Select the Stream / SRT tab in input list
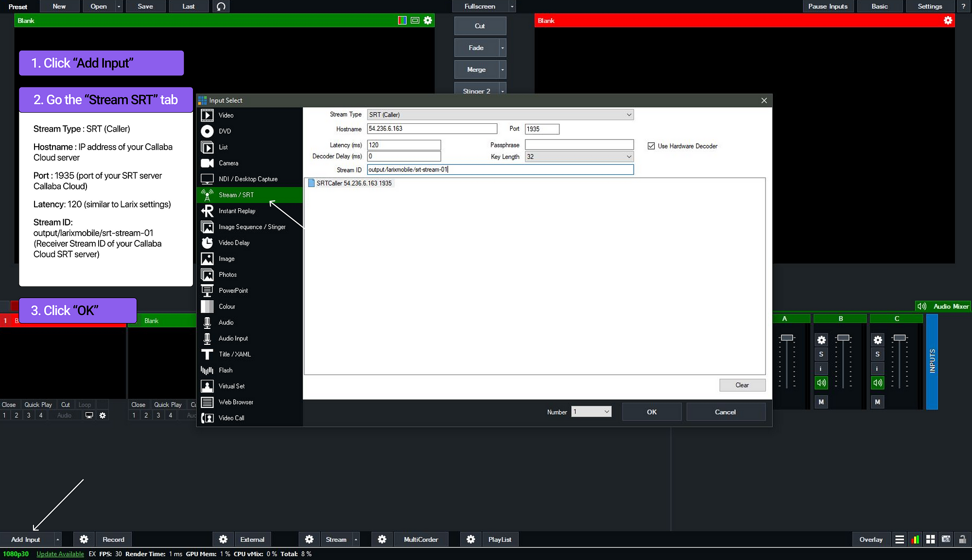 coord(236,194)
